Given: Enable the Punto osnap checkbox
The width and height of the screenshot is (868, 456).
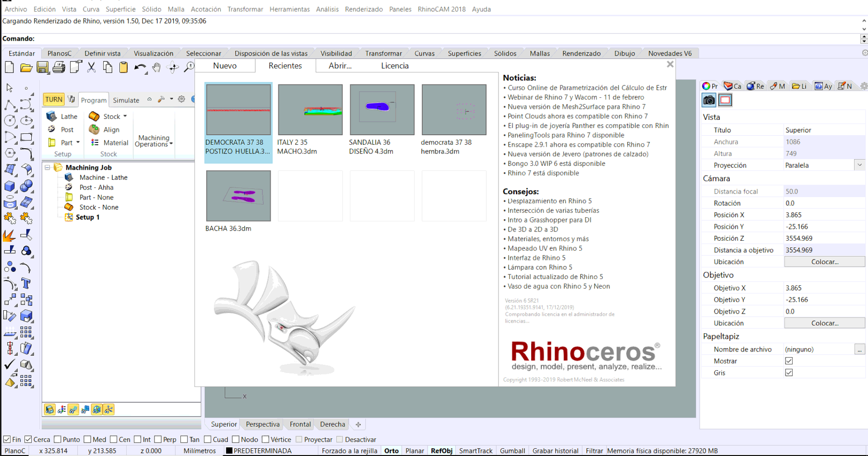Looking at the screenshot, I should tap(58, 439).
